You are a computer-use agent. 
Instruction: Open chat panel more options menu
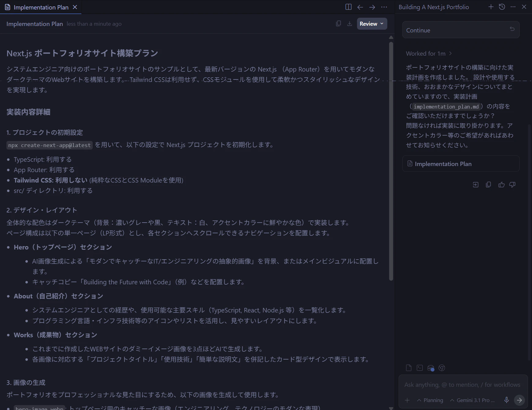click(513, 7)
